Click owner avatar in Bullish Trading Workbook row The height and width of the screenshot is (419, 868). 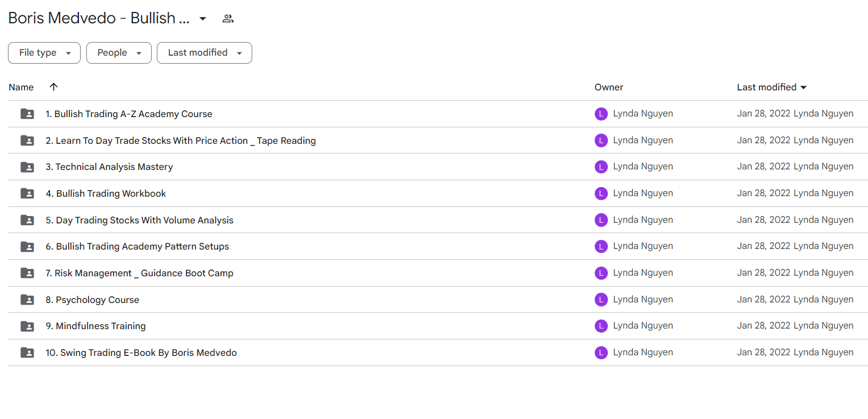coord(601,193)
